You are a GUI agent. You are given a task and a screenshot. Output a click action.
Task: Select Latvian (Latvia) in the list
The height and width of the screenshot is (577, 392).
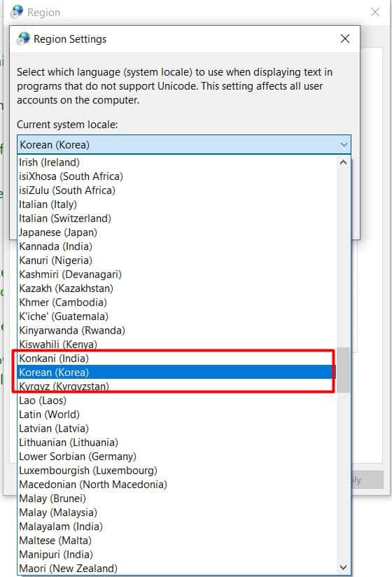(177, 429)
